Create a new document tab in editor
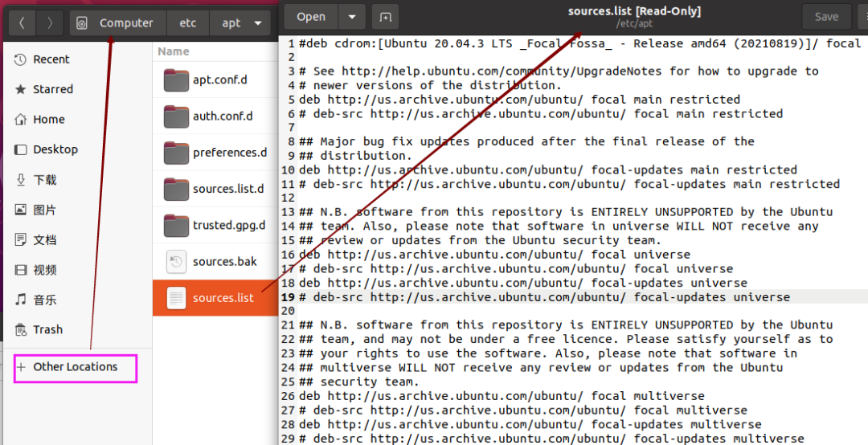868x445 pixels. pos(385,17)
